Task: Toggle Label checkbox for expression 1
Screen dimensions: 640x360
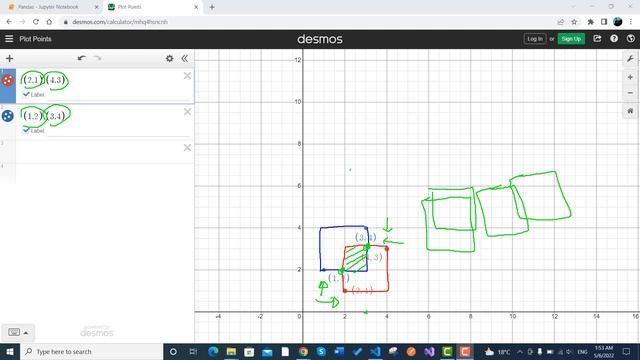Action: pyautogui.click(x=26, y=94)
